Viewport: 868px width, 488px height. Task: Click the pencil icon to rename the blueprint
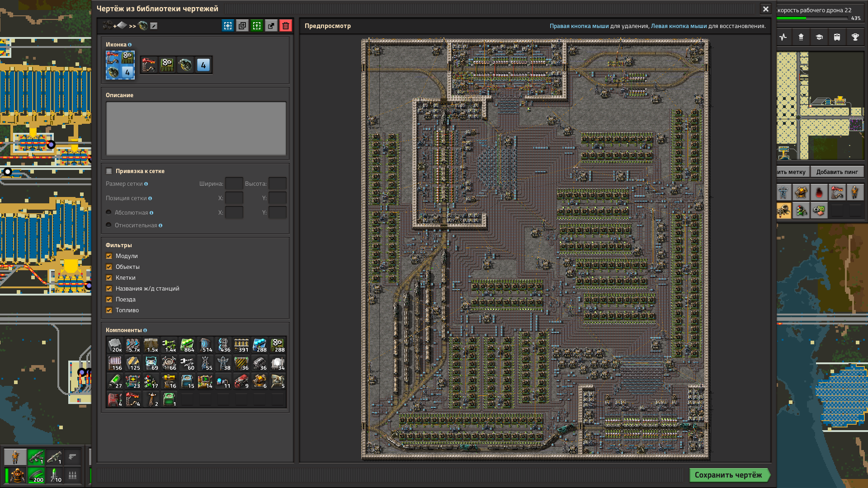click(154, 26)
